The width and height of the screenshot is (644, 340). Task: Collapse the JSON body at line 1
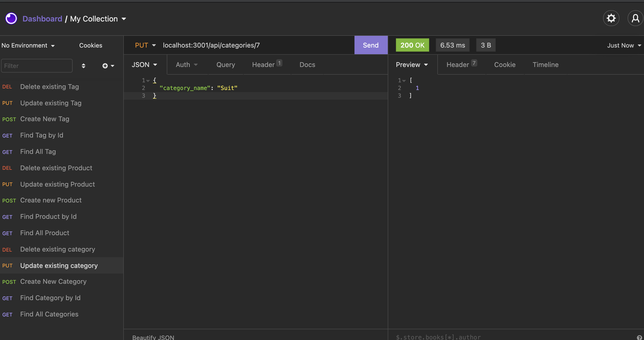point(149,80)
